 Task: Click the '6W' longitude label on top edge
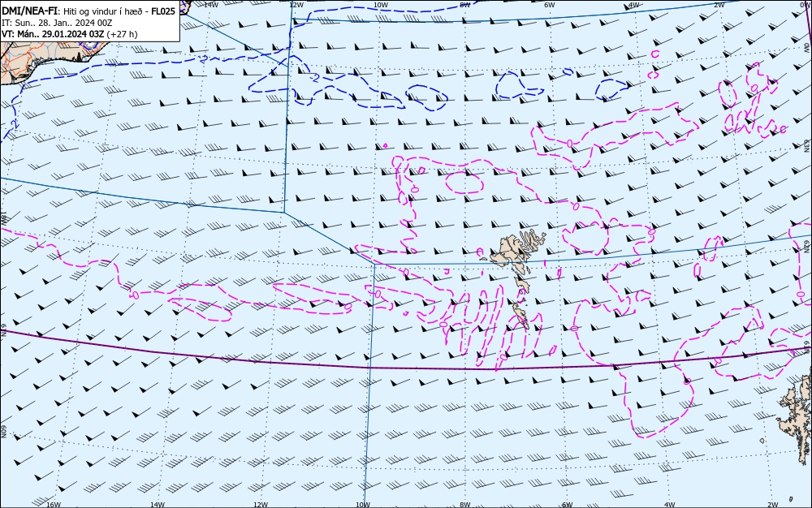(550, 5)
